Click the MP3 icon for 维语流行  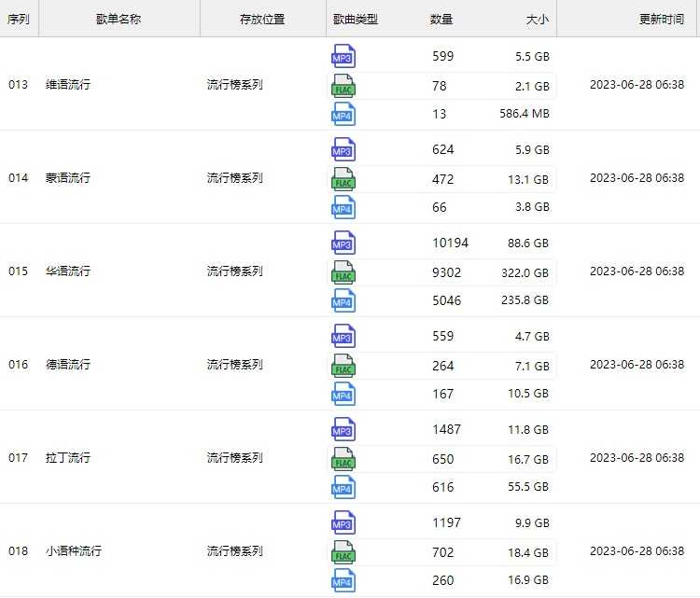[343, 56]
